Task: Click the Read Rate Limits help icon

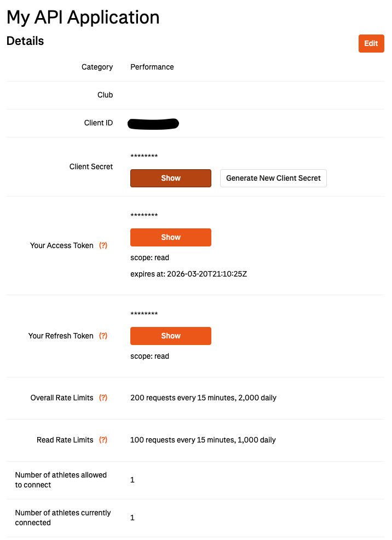Action: point(103,440)
